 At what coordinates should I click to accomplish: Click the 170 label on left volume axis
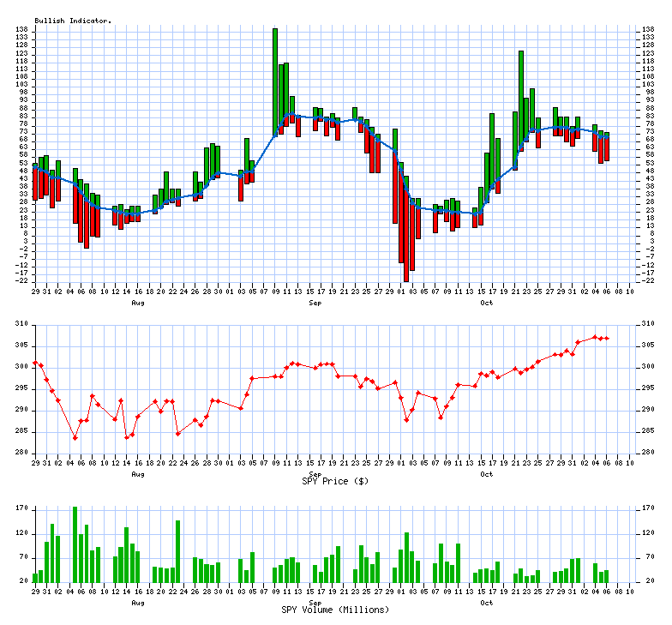[x=21, y=508]
